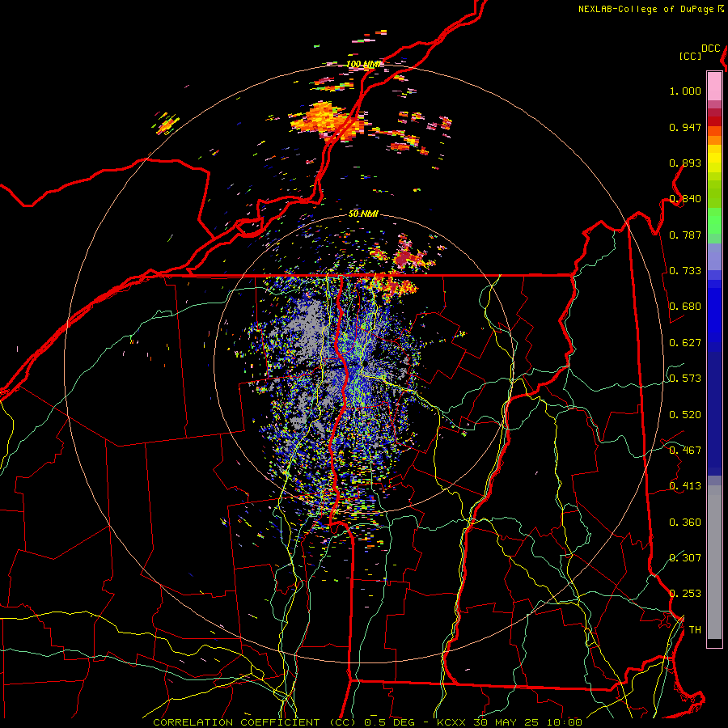This screenshot has width=728, height=728.
Task: Click the bright green segment of color bar
Action: point(714,221)
